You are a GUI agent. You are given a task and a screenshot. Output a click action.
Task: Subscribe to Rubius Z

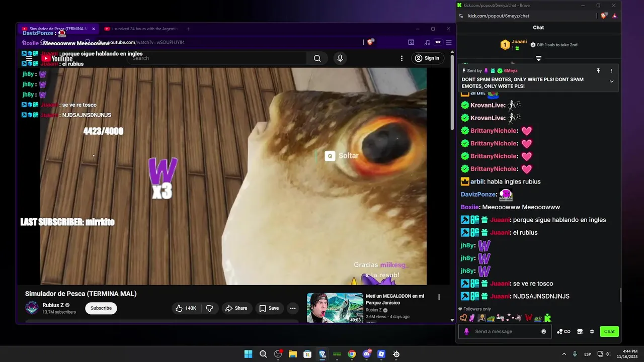(101, 308)
